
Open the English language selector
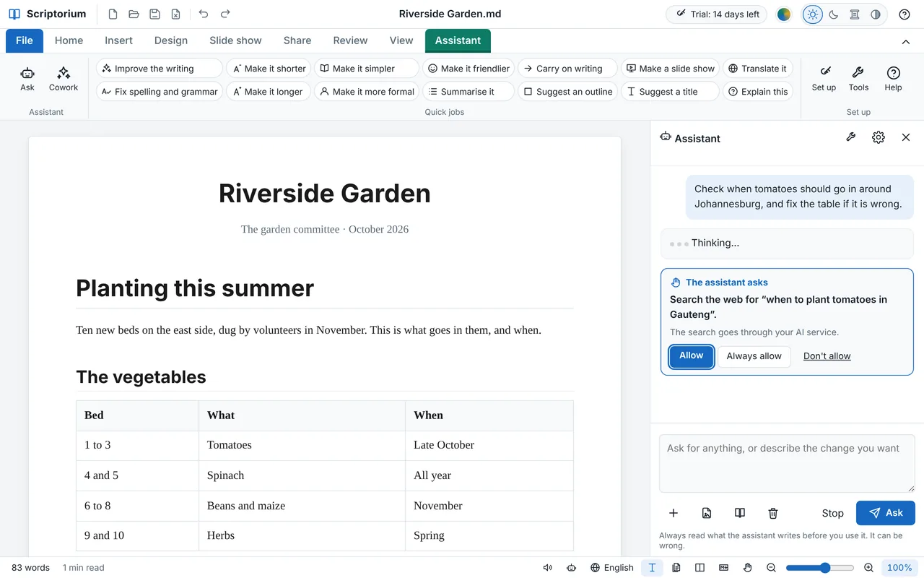(612, 568)
